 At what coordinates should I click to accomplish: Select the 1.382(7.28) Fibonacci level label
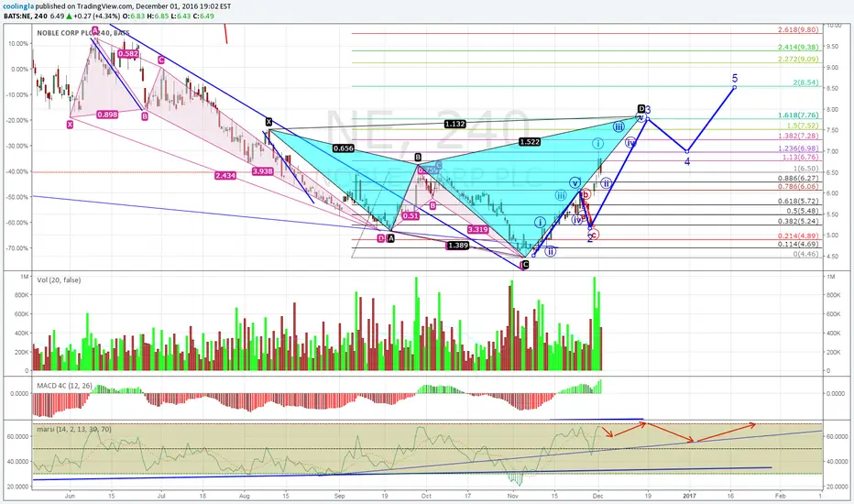798,136
